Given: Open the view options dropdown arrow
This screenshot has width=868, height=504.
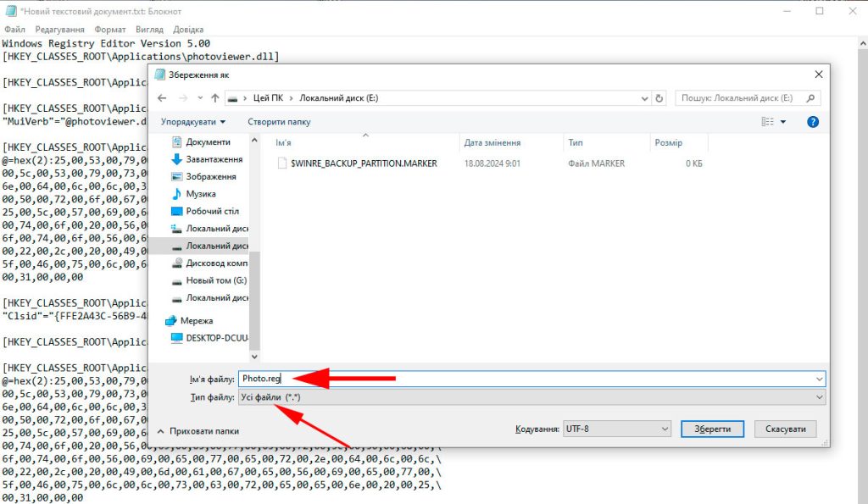Looking at the screenshot, I should click(783, 122).
